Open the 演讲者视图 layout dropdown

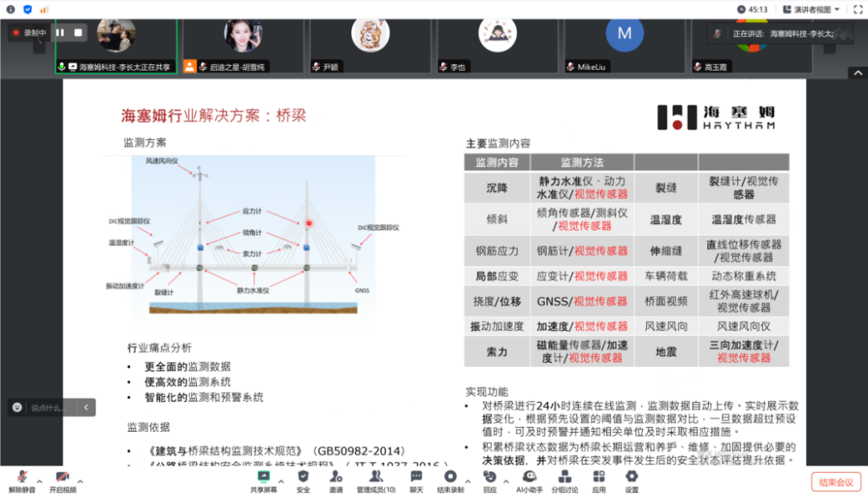pos(811,10)
